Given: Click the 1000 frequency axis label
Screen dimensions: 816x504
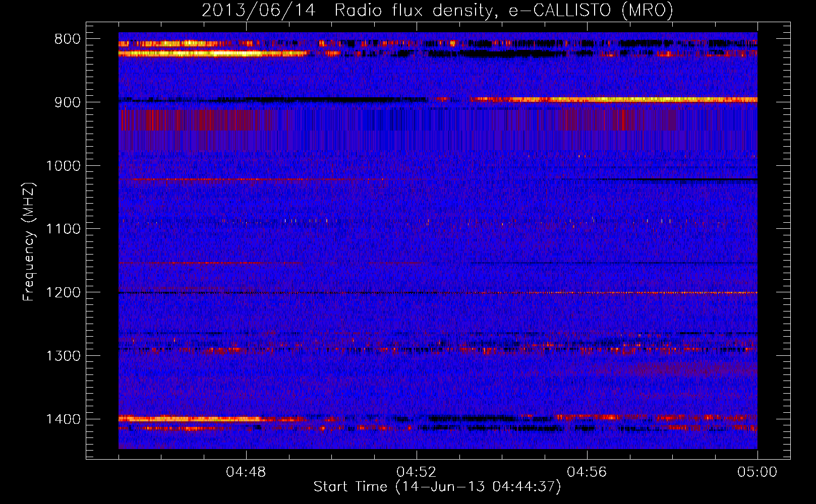Looking at the screenshot, I should click(x=63, y=166).
